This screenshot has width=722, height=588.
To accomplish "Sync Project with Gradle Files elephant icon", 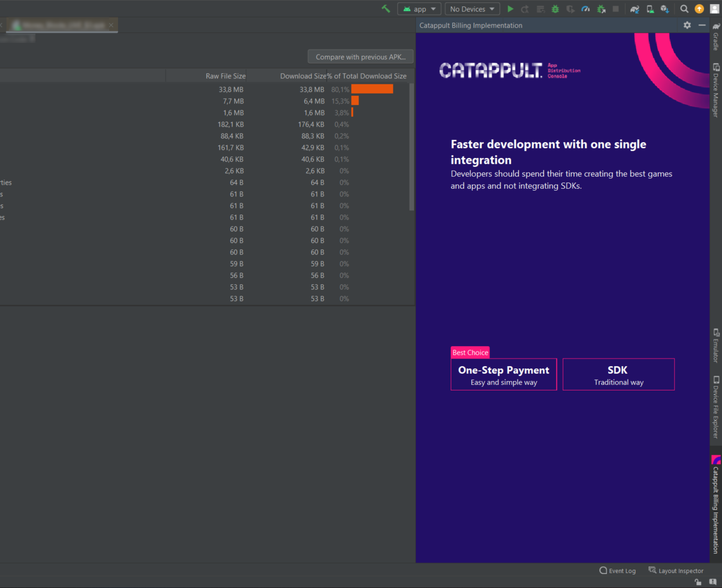I will 635,9.
